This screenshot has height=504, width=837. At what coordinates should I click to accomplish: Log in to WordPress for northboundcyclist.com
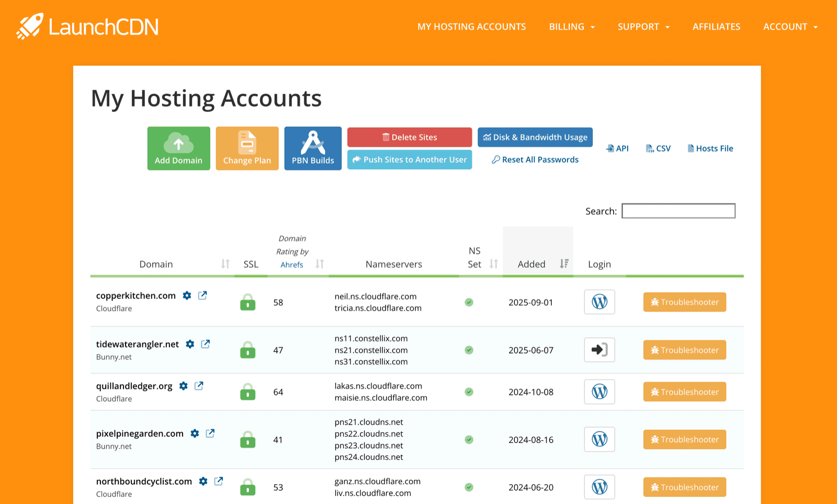click(600, 487)
